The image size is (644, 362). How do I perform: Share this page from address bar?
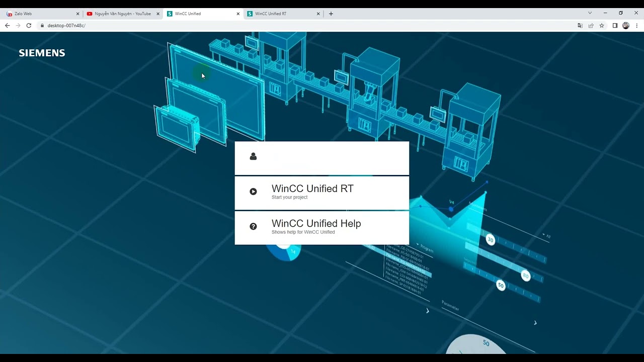point(591,26)
